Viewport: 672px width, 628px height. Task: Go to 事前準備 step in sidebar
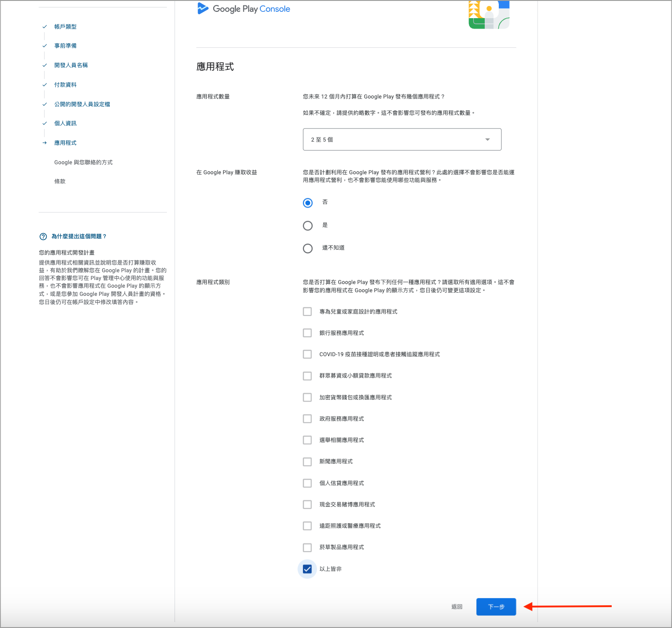click(x=65, y=46)
